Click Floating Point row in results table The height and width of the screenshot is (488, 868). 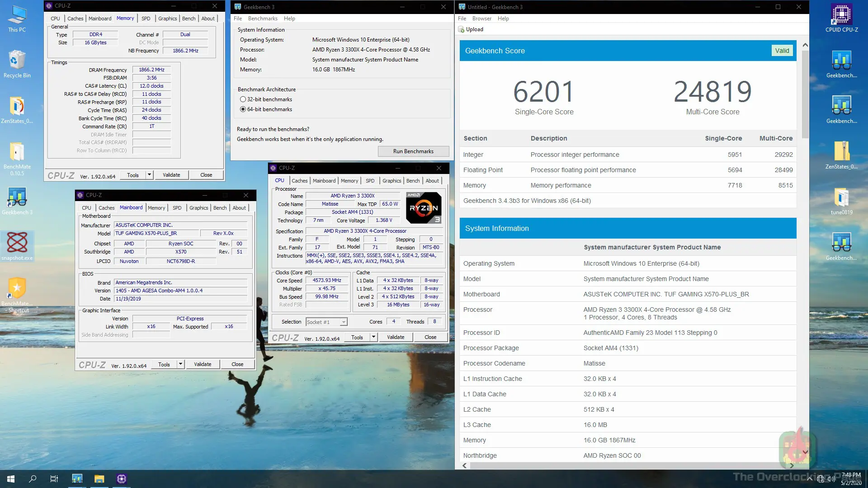(628, 170)
